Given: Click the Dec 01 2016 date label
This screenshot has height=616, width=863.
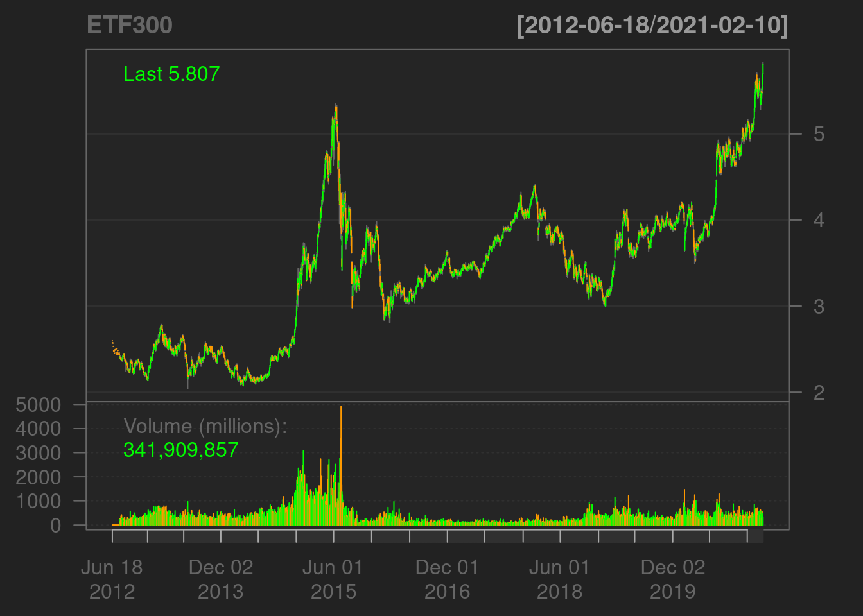Looking at the screenshot, I should (447, 579).
